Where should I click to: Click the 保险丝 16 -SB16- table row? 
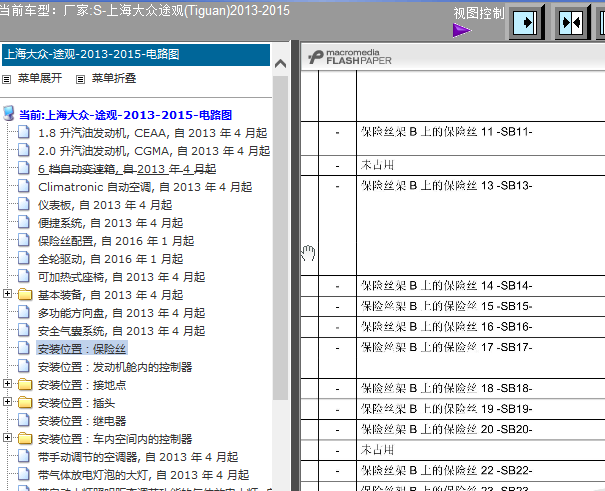click(453, 327)
